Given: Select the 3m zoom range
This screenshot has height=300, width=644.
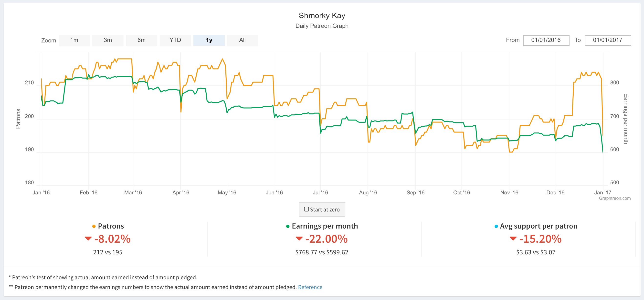Looking at the screenshot, I should tap(108, 40).
